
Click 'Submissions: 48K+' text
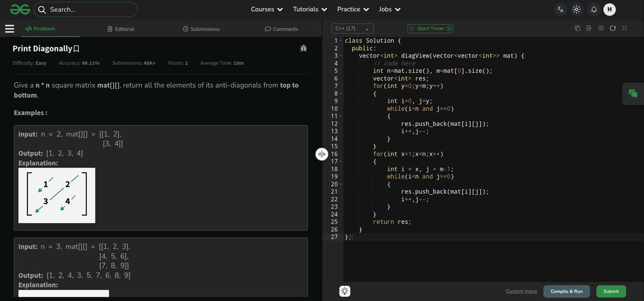[134, 63]
